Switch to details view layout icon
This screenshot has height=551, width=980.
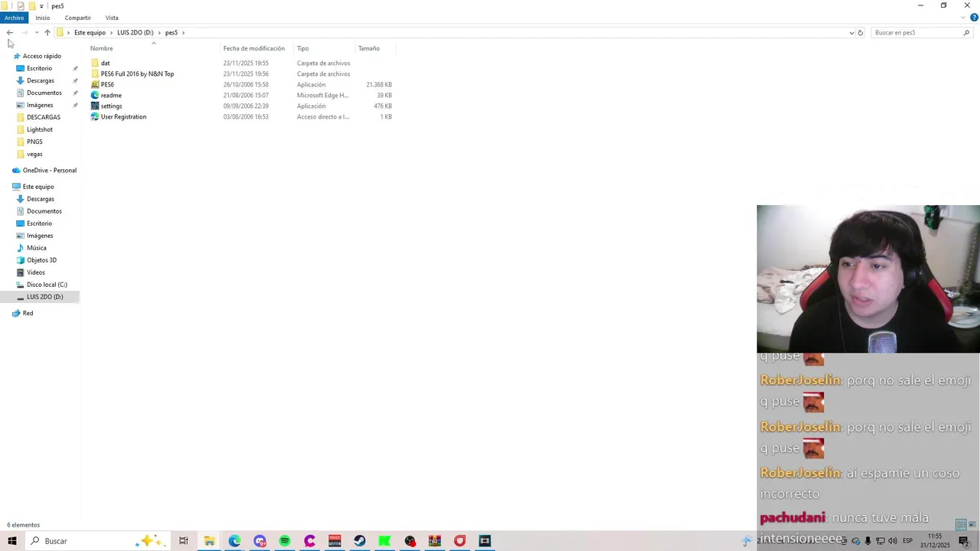(961, 525)
